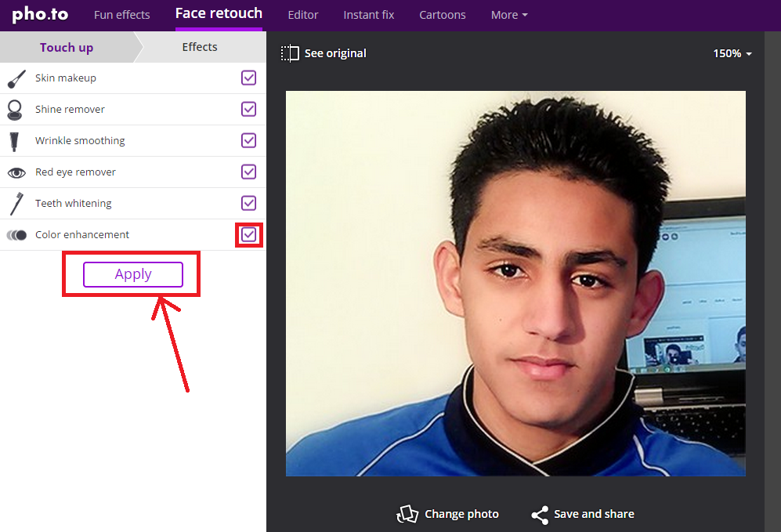The image size is (781, 532).
Task: Click the Color enhancement circles icon
Action: [x=16, y=235]
